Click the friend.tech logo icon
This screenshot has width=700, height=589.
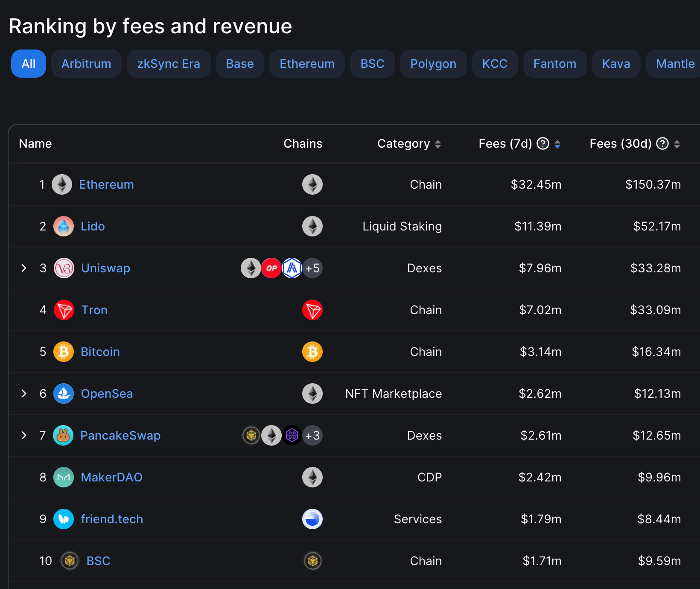pyautogui.click(x=64, y=519)
